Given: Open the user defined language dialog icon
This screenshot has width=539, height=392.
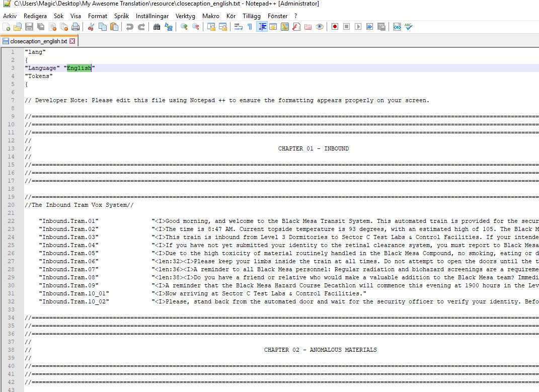Looking at the screenshot, I should point(273,27).
